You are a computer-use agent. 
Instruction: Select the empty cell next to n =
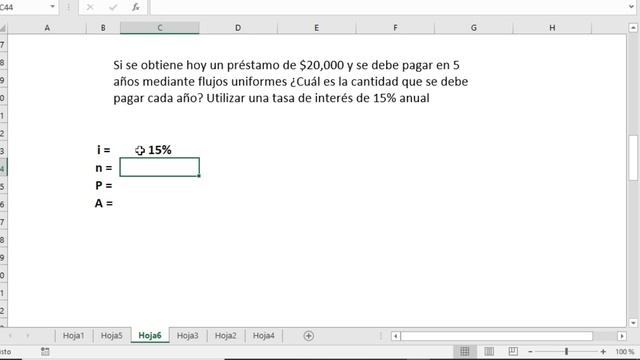[160, 167]
